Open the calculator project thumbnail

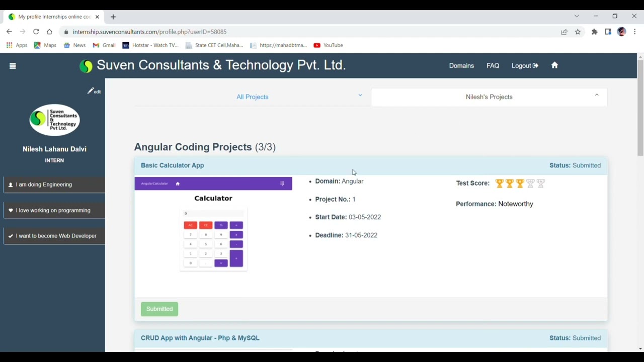[x=213, y=225]
